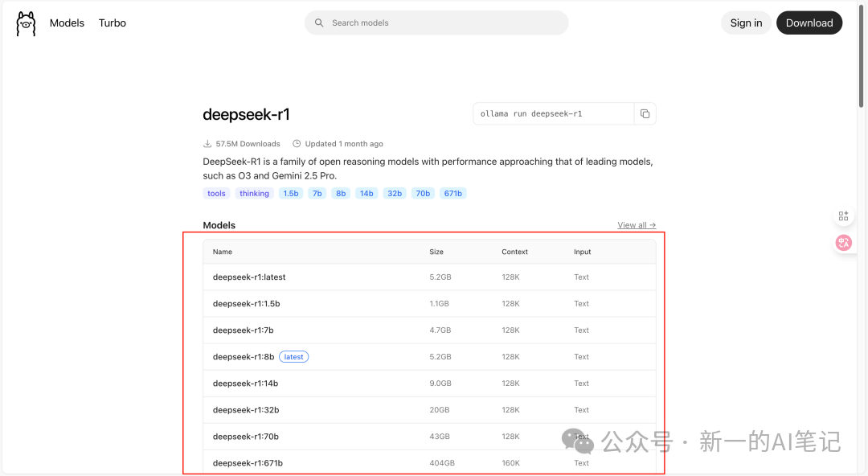Click the Input column header
Viewport: 868px width, 476px height.
(x=583, y=252)
